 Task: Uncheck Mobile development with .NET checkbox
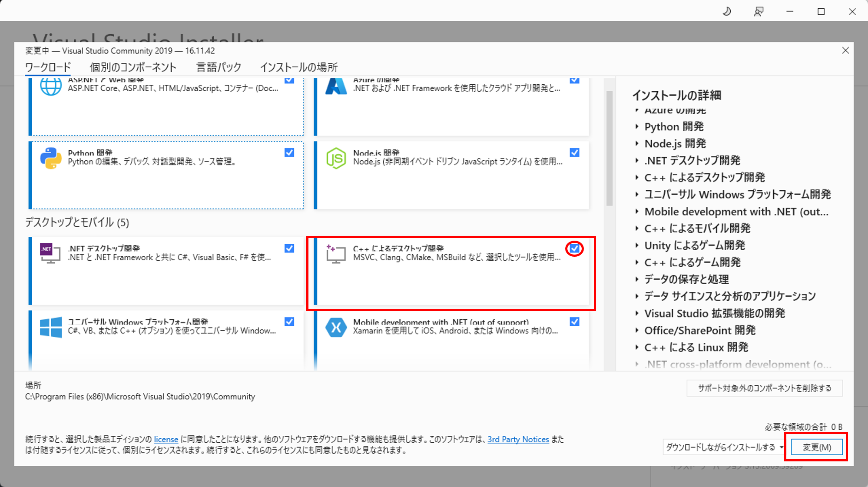point(574,321)
